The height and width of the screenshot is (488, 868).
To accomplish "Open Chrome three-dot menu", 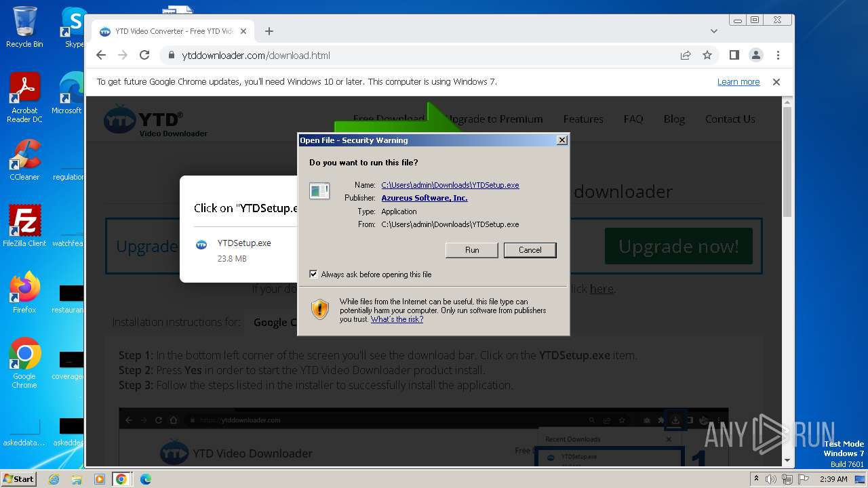I will click(778, 56).
